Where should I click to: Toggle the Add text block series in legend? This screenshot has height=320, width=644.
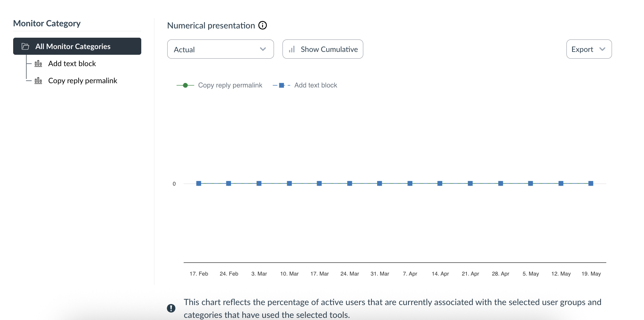click(x=316, y=85)
